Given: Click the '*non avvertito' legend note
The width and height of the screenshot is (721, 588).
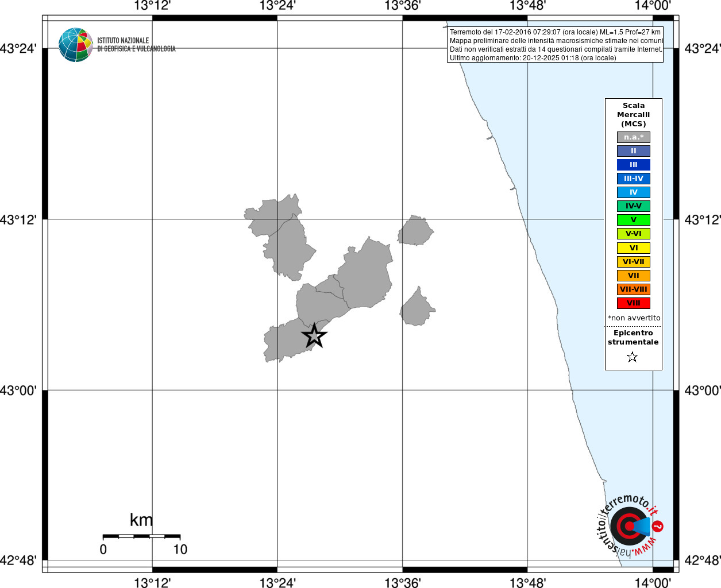Looking at the screenshot, I should [x=634, y=318].
